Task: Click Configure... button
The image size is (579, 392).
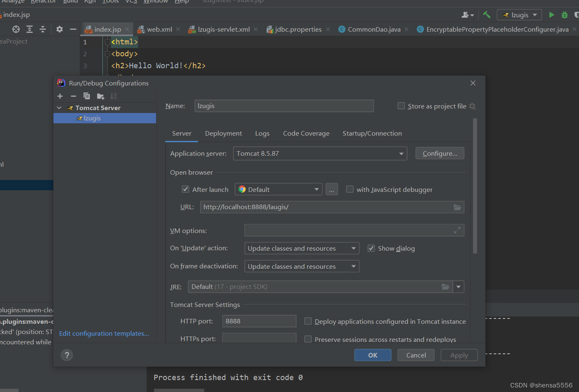Action: coord(440,153)
